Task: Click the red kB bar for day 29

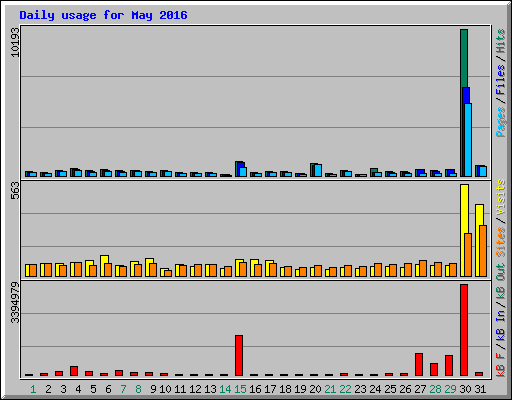Action: pos(449,366)
